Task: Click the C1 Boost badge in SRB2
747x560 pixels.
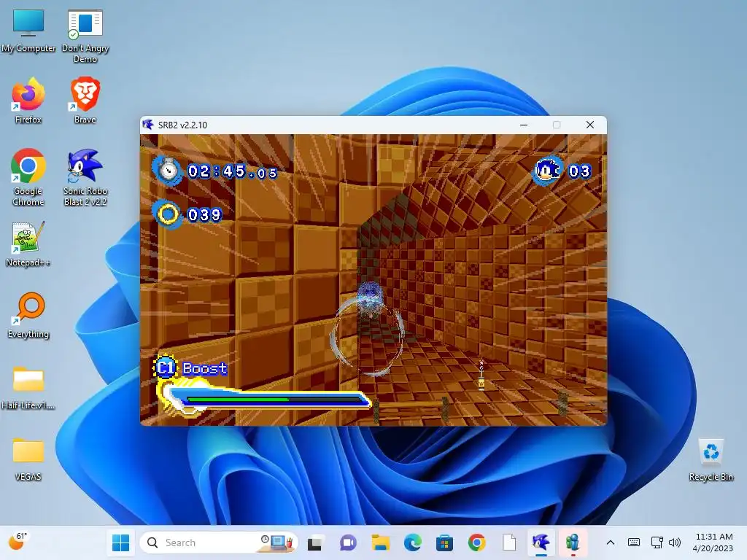Action: 166,367
